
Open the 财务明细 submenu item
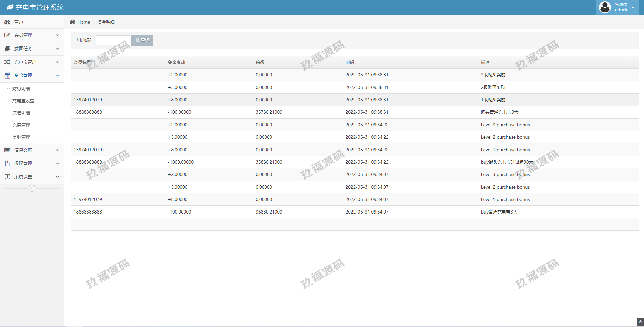click(x=21, y=89)
